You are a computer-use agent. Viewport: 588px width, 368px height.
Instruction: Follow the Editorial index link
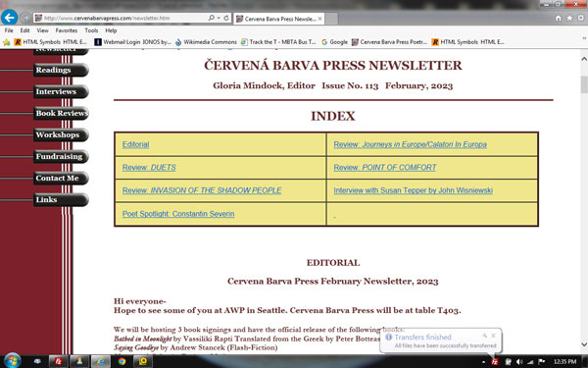[x=136, y=144]
